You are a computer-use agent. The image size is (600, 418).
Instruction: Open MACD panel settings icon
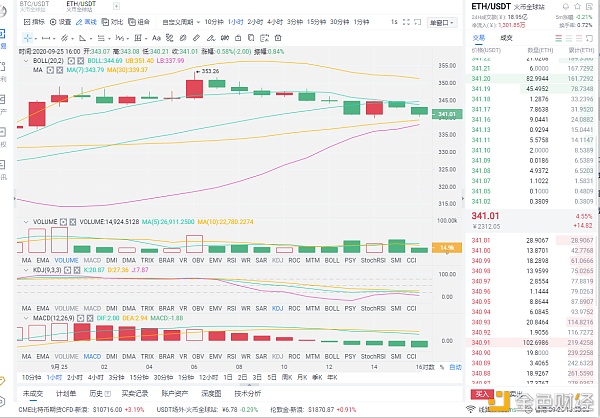(80, 318)
